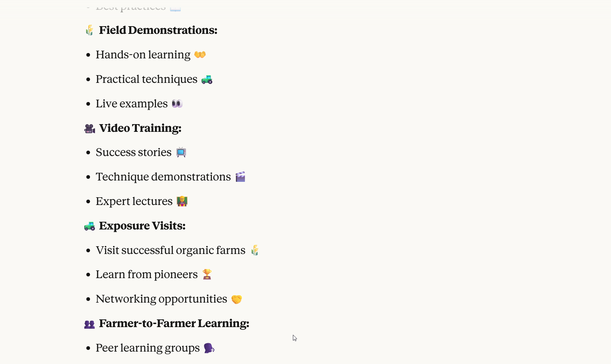Click the Networking opportunities bullet text

point(161,299)
